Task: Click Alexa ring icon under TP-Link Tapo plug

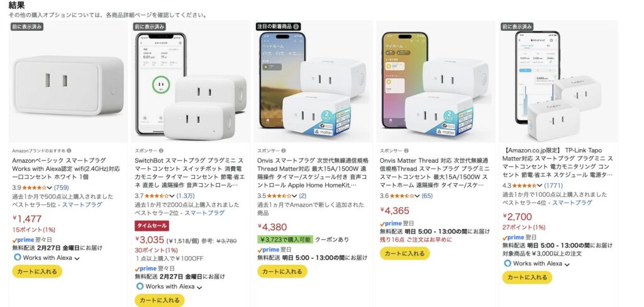Action: (508, 263)
